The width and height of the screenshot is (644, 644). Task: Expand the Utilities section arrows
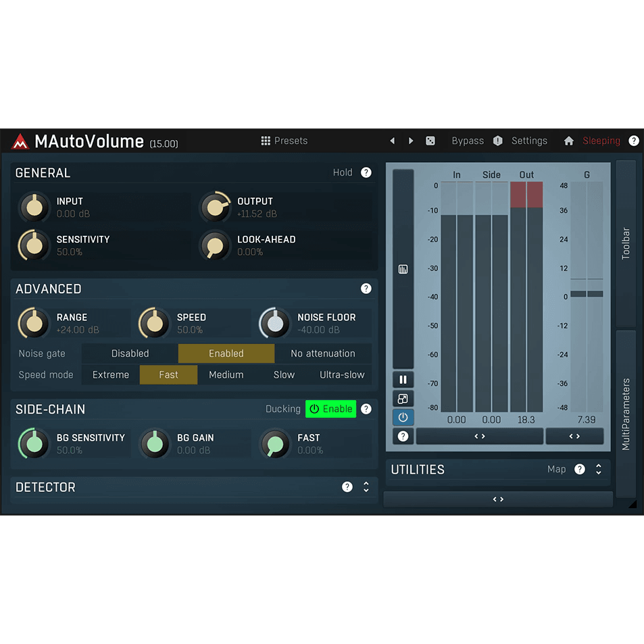[599, 470]
